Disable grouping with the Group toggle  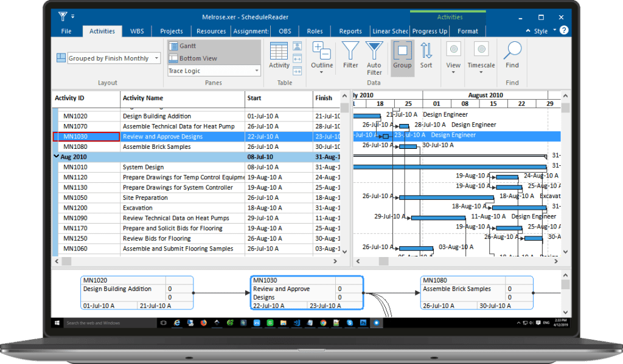click(x=402, y=55)
